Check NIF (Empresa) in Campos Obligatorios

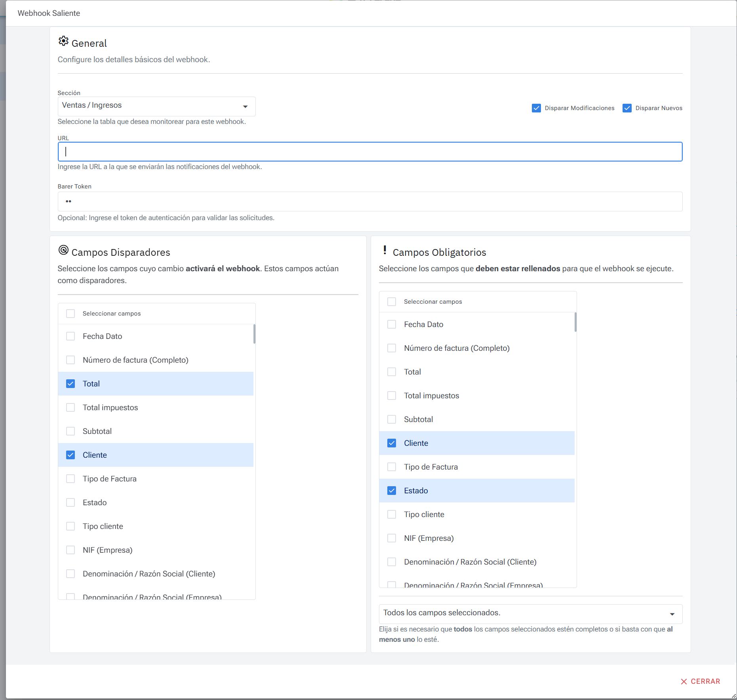392,538
